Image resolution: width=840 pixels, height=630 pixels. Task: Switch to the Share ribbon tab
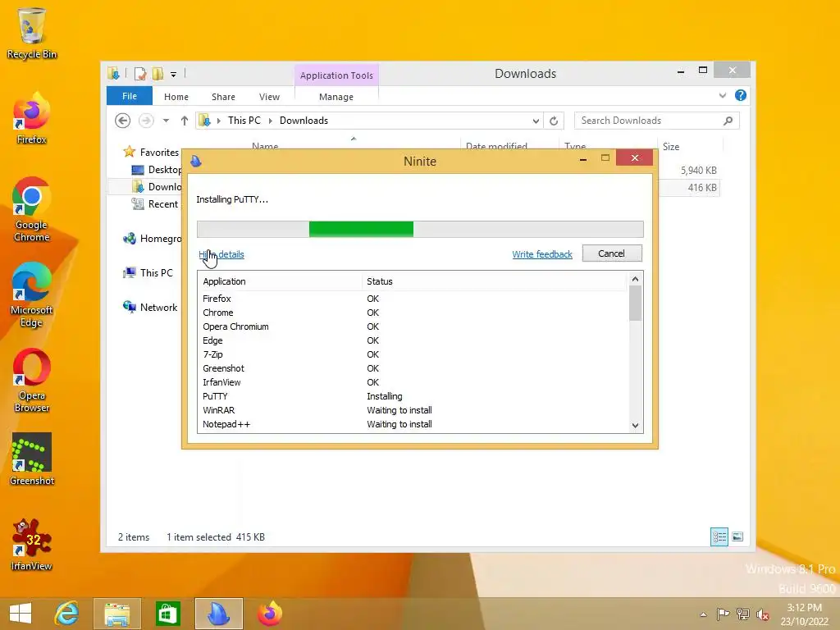point(223,97)
